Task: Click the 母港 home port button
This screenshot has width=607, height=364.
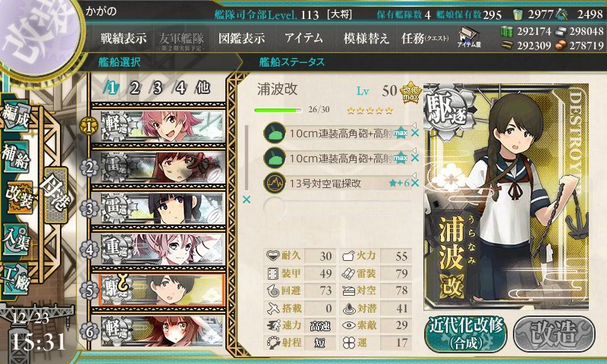Action: tap(56, 195)
